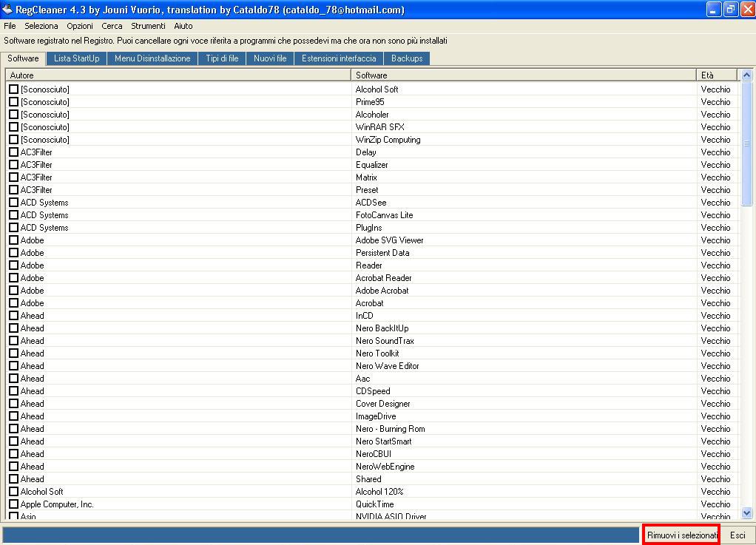Click the vertical scrollbar thumb
This screenshot has width=756, height=545.
pos(746,143)
